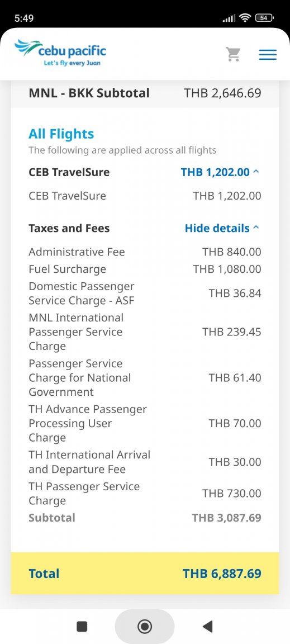Tap the yellow Total THB 6,887.69 bar
Viewport: 290px width, 644px height.
(x=145, y=574)
